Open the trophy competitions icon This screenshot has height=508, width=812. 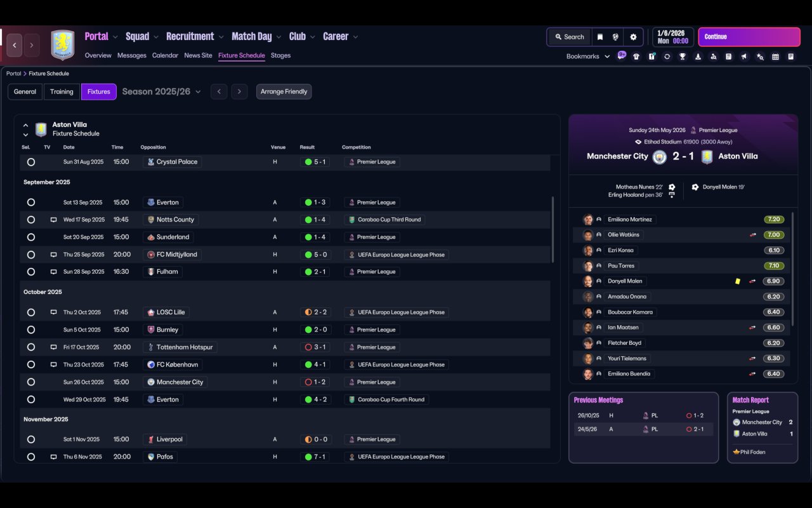683,57
